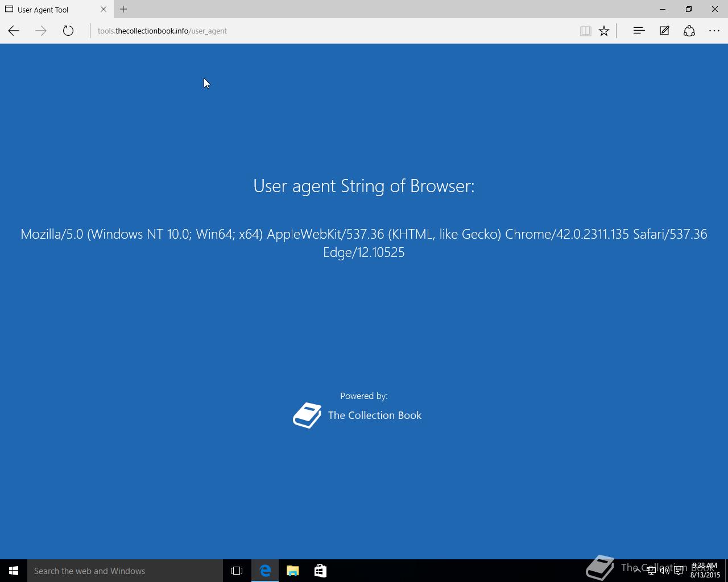Open File Explorer from taskbar
This screenshot has height=582, width=728.
pos(293,571)
